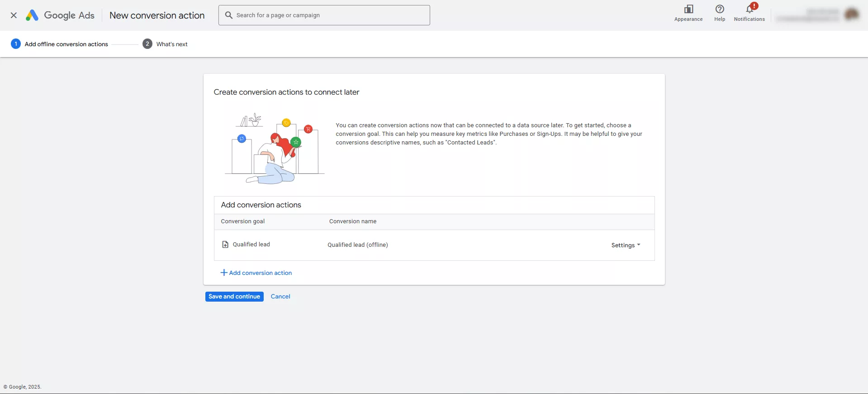Click the blurred account email text

[x=807, y=19]
